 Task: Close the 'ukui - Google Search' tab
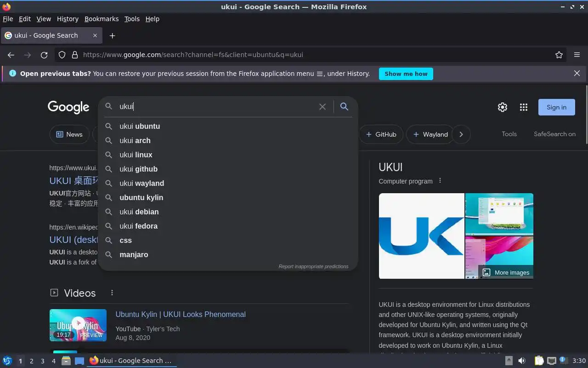pos(95,35)
